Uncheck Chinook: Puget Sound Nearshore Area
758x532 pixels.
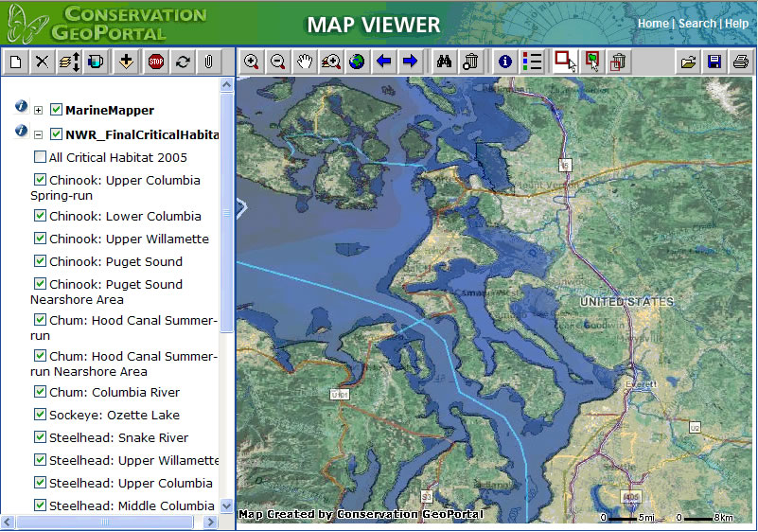point(40,283)
